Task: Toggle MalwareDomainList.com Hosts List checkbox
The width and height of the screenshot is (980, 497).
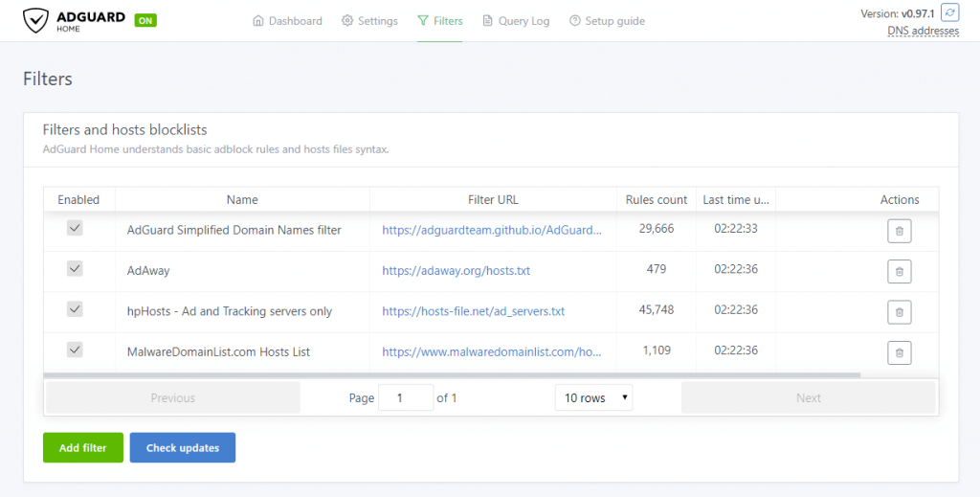Action: point(75,350)
